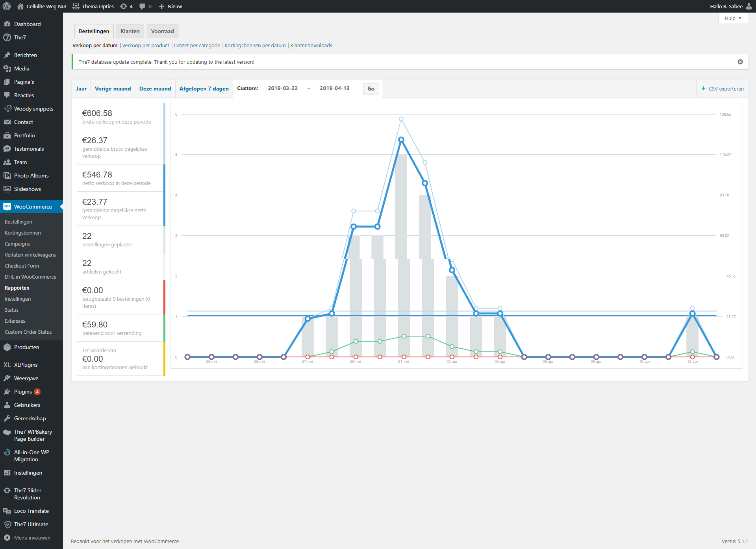Click CSV exporteren link

[x=723, y=89]
